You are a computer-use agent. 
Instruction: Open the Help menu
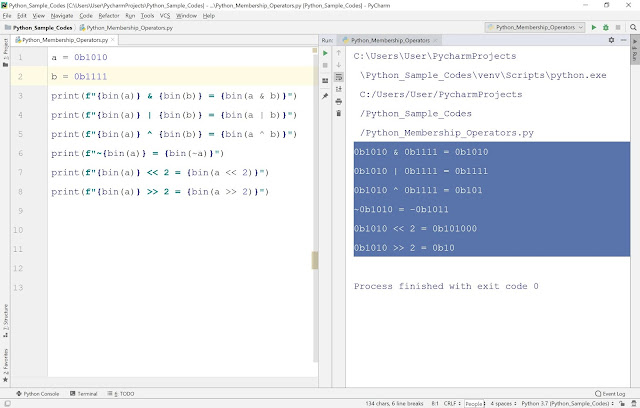tap(209, 16)
